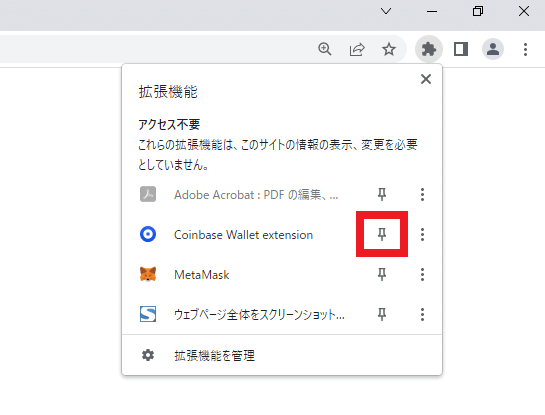
Task: Open the ウェブページ全体をスクリーンショット entry
Action: [x=259, y=315]
